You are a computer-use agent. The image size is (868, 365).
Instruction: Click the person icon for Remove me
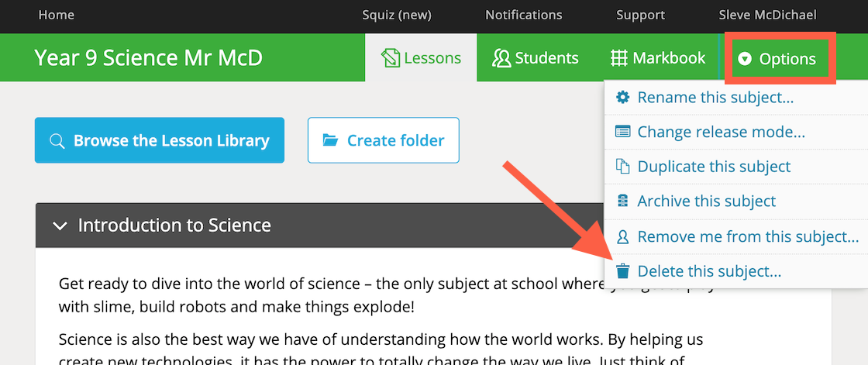coord(623,236)
